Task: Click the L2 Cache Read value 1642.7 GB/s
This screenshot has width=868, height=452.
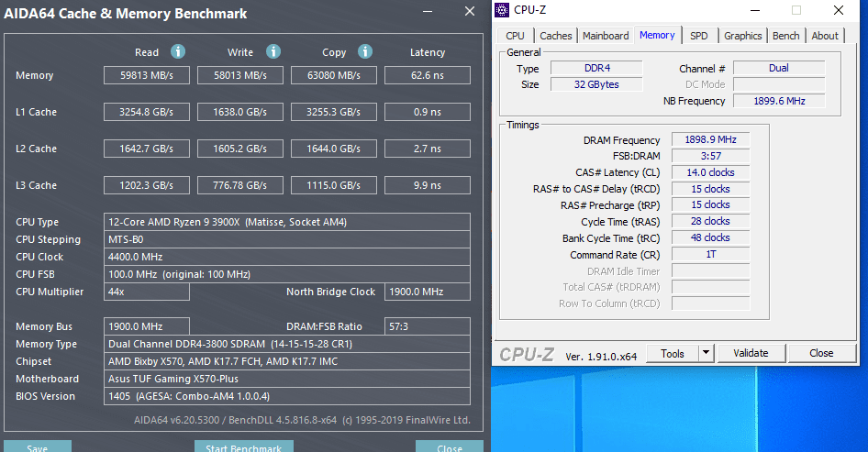Action: (x=147, y=149)
